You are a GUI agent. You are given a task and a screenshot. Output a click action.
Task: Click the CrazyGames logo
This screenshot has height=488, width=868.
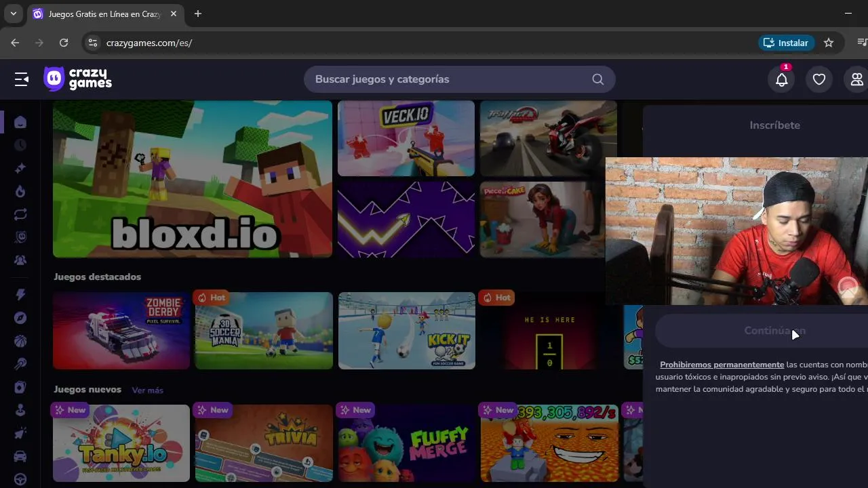[78, 79]
